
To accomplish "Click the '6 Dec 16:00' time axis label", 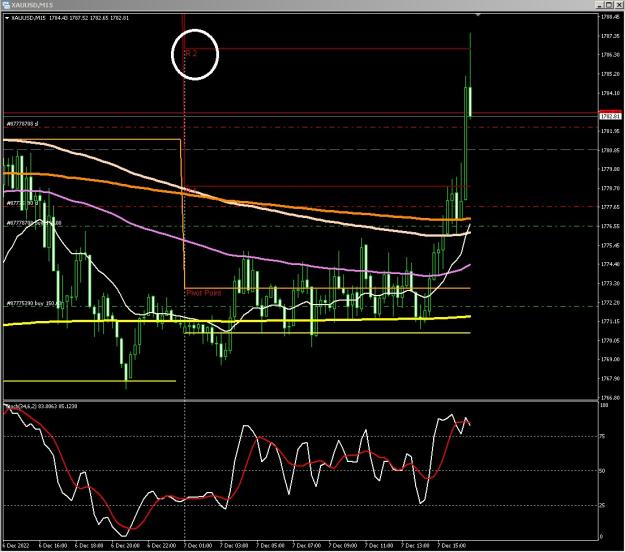I will 53,545.
